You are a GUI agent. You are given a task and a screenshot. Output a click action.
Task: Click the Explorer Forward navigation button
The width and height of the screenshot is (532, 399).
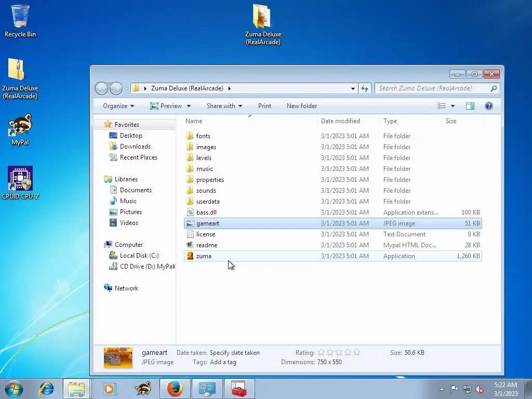(116, 88)
